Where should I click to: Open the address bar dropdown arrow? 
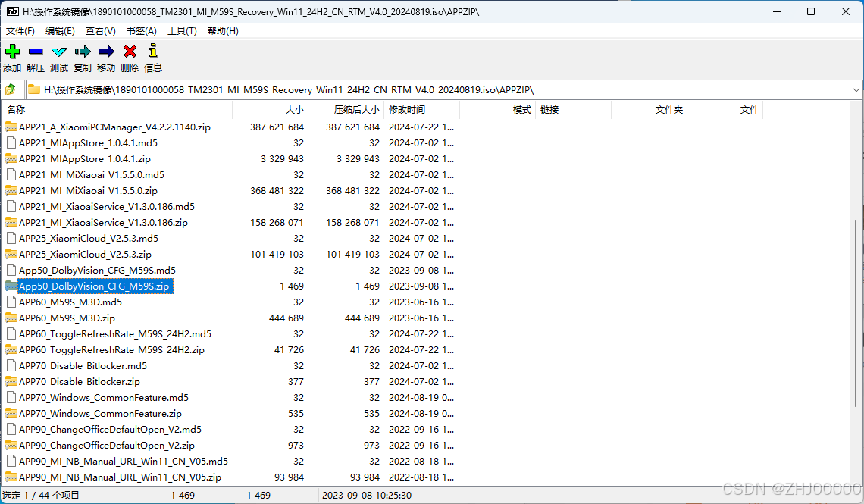click(856, 89)
